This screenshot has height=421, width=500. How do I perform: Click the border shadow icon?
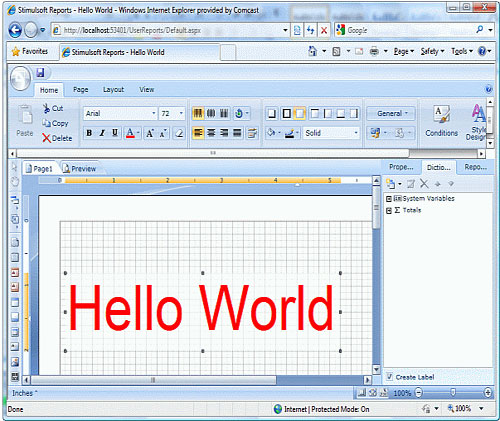[272, 114]
